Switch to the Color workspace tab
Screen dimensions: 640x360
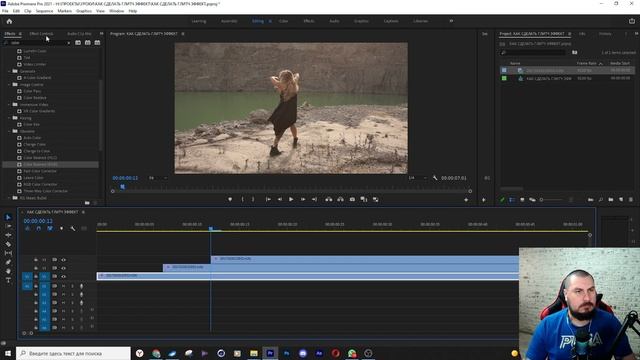tap(283, 21)
